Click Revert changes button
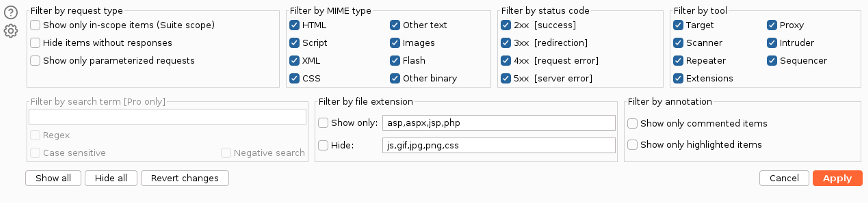 click(x=185, y=178)
